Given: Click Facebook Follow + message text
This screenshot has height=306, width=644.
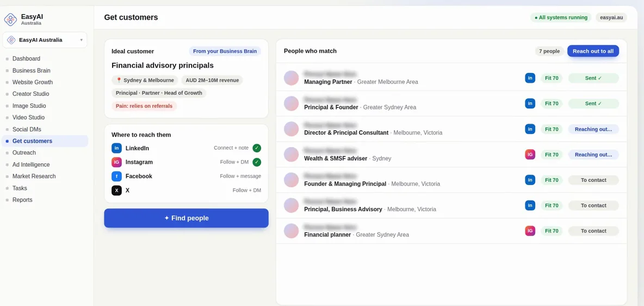Looking at the screenshot, I should pyautogui.click(x=240, y=176).
